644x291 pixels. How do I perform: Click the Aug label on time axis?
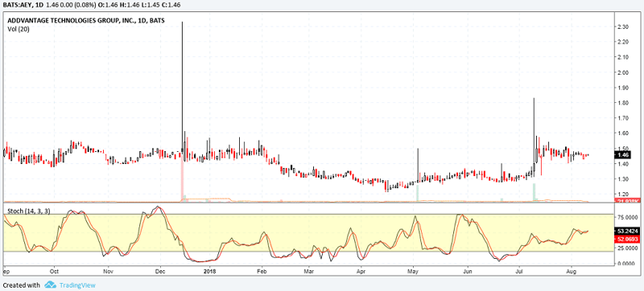[571, 272]
